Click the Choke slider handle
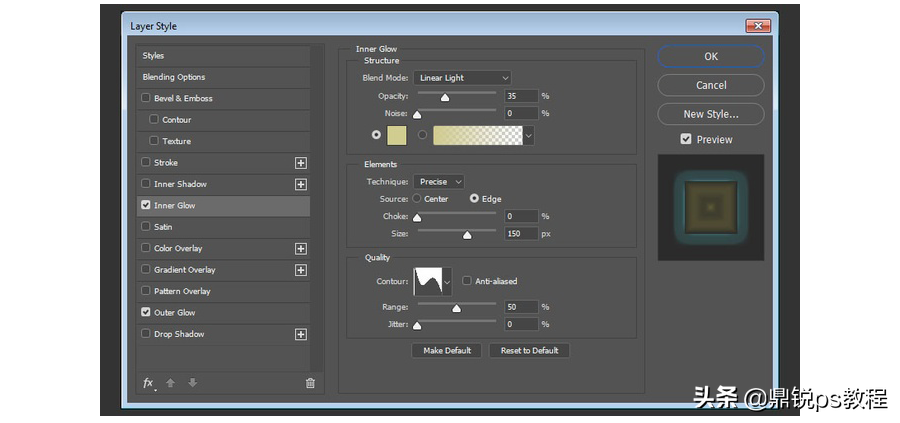Image resolution: width=900 pixels, height=423 pixels. point(417,218)
